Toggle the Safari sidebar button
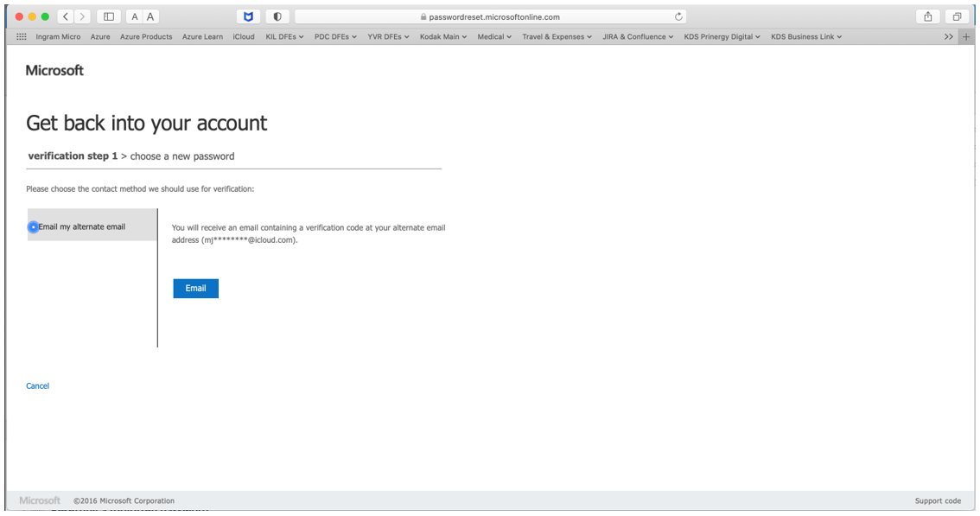Viewport: 980px width, 516px height. click(109, 17)
